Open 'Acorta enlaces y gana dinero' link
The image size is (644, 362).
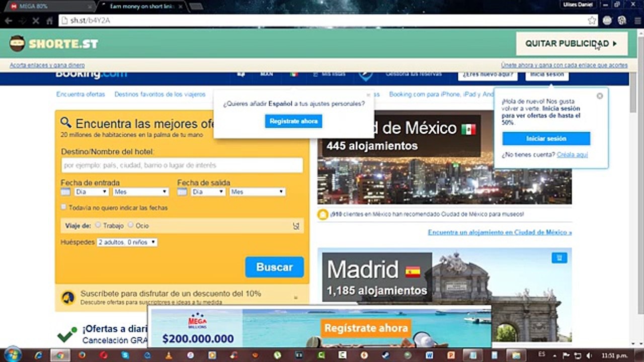pyautogui.click(x=47, y=65)
